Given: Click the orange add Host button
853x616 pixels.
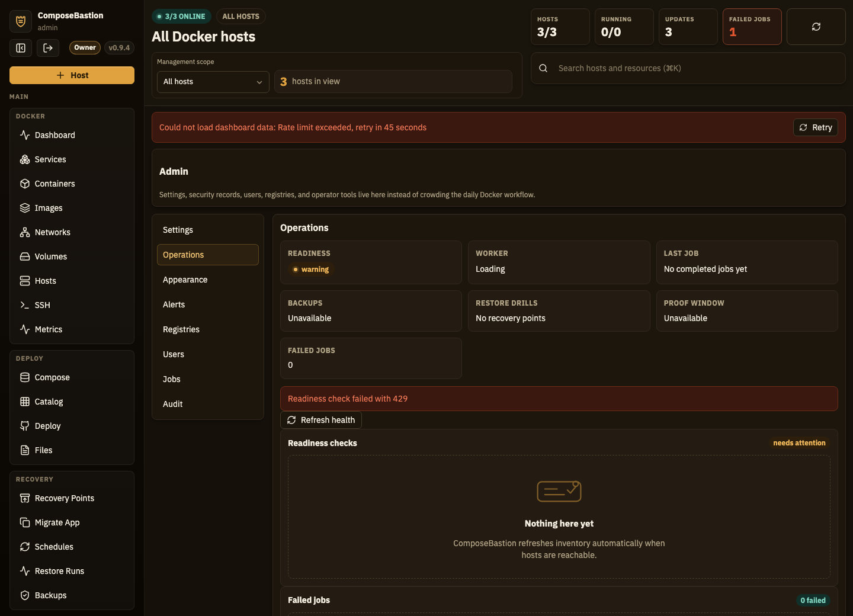Looking at the screenshot, I should click(72, 75).
